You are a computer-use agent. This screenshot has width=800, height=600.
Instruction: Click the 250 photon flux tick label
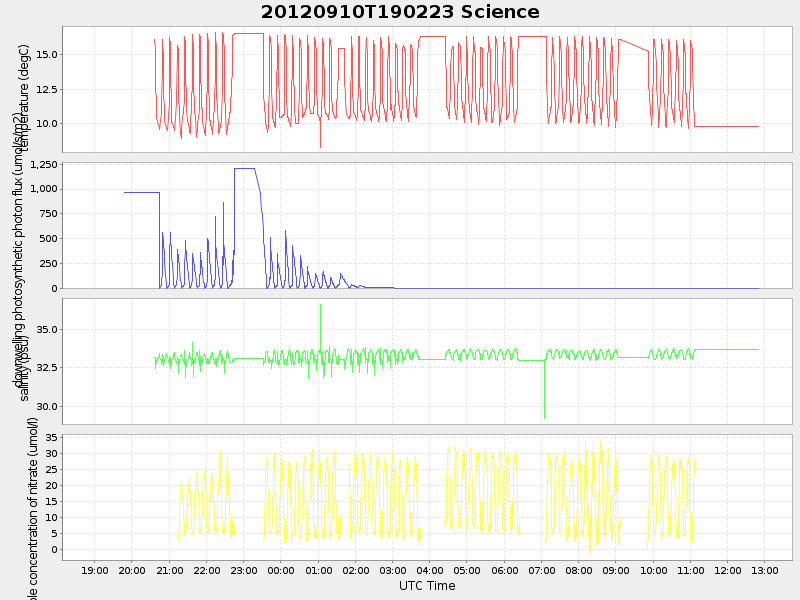coord(49,264)
